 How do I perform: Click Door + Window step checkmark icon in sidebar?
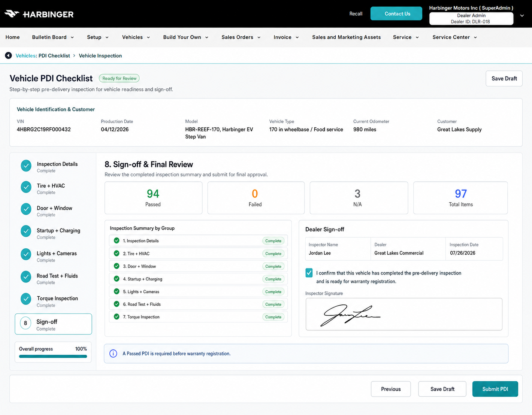pos(26,209)
